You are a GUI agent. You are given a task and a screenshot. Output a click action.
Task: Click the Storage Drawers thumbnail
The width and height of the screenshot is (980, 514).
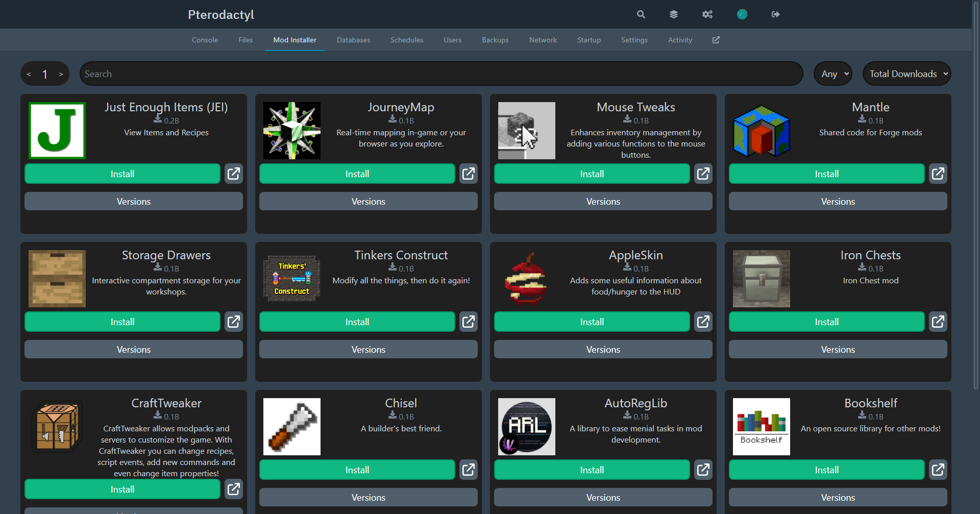[57, 279]
